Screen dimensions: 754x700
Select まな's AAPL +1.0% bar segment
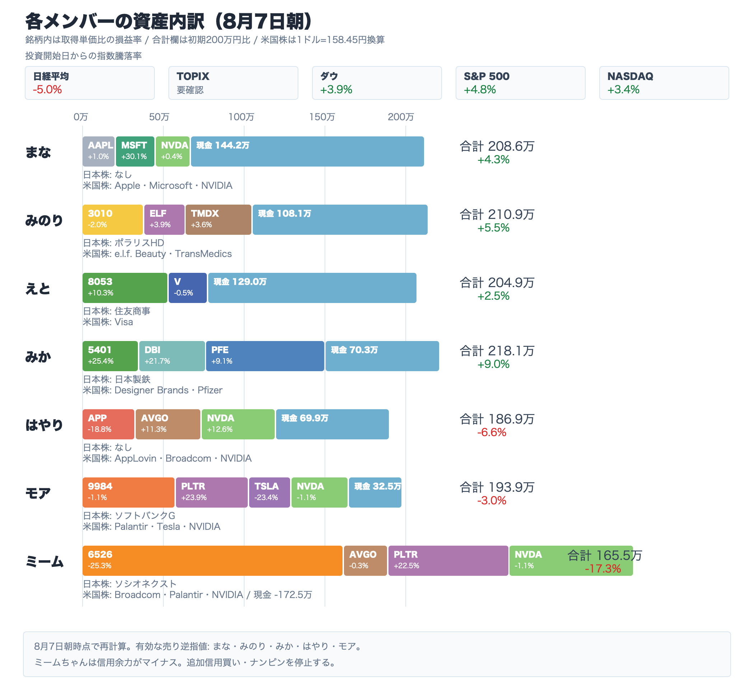pyautogui.click(x=98, y=151)
